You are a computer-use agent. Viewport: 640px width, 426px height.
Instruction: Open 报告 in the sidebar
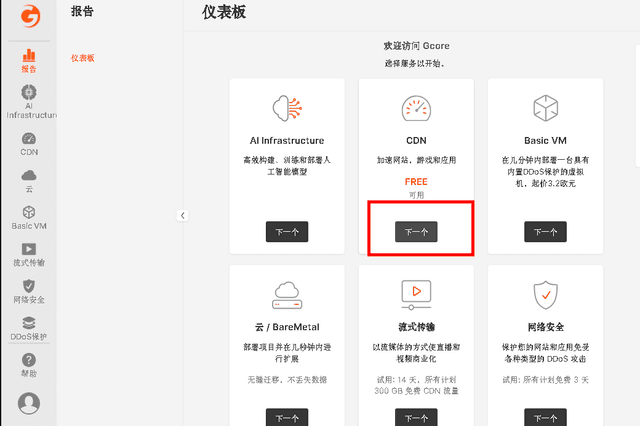pos(28,61)
